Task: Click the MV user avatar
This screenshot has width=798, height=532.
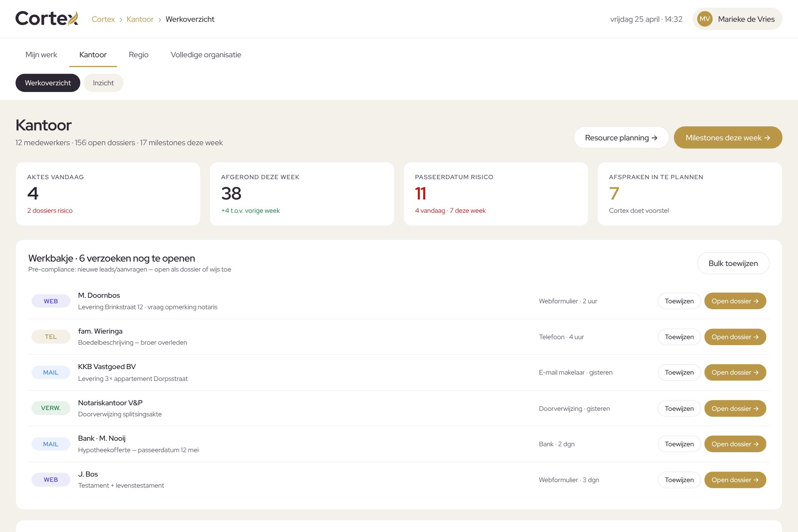Action: tap(705, 19)
